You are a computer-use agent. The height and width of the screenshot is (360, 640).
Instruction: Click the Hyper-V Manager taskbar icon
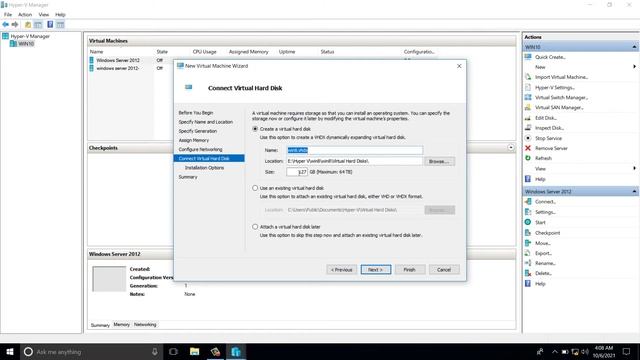coord(236,351)
